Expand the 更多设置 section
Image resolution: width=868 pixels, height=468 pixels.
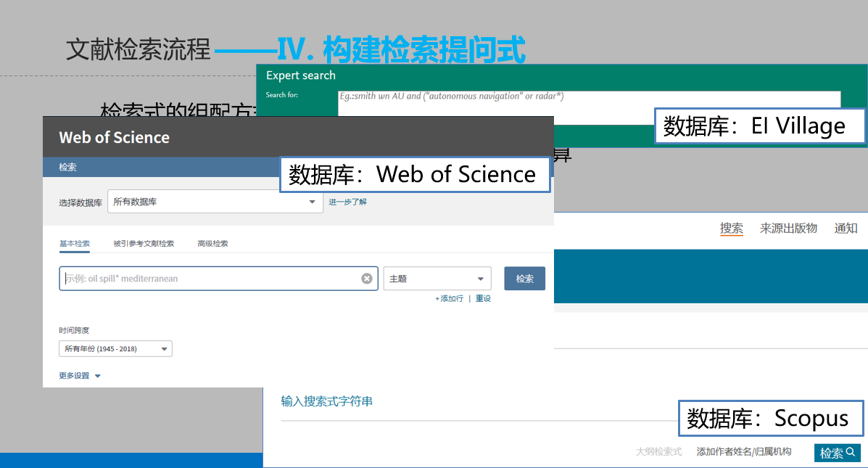click(x=80, y=376)
